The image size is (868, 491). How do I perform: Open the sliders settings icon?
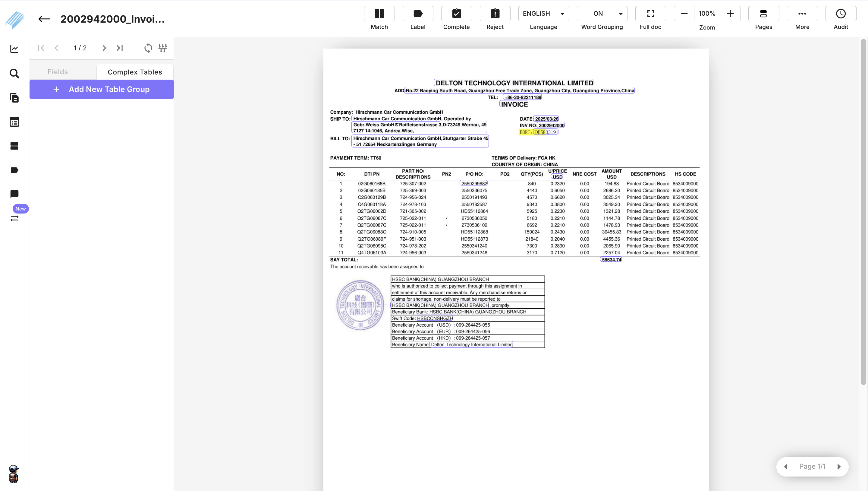163,48
